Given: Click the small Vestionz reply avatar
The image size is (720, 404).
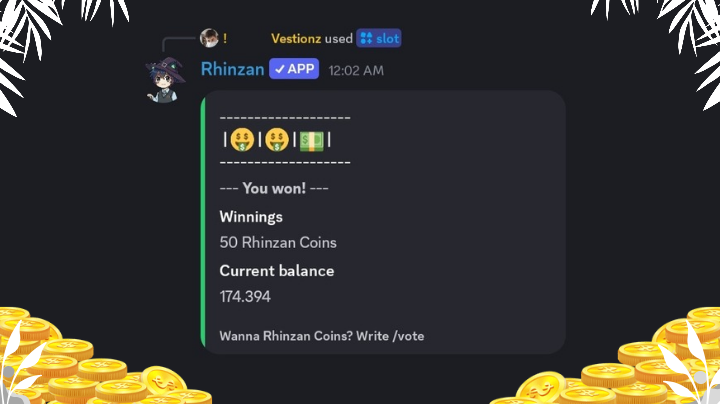Looking at the screenshot, I should pos(209,38).
